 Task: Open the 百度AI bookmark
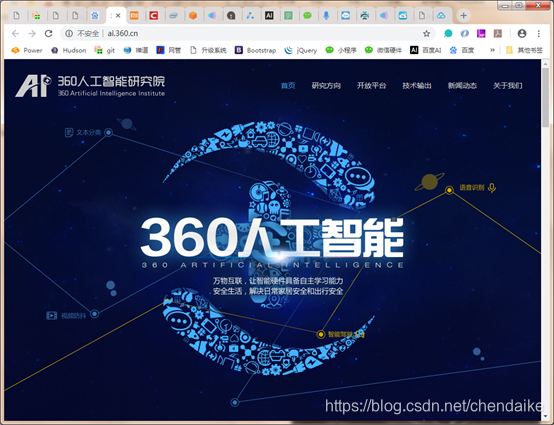tap(426, 50)
